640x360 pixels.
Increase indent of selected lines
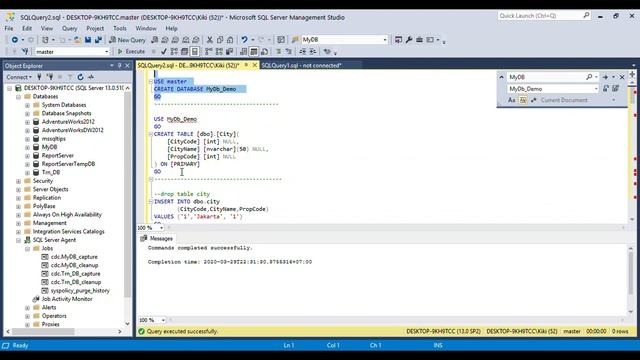[x=313, y=51]
